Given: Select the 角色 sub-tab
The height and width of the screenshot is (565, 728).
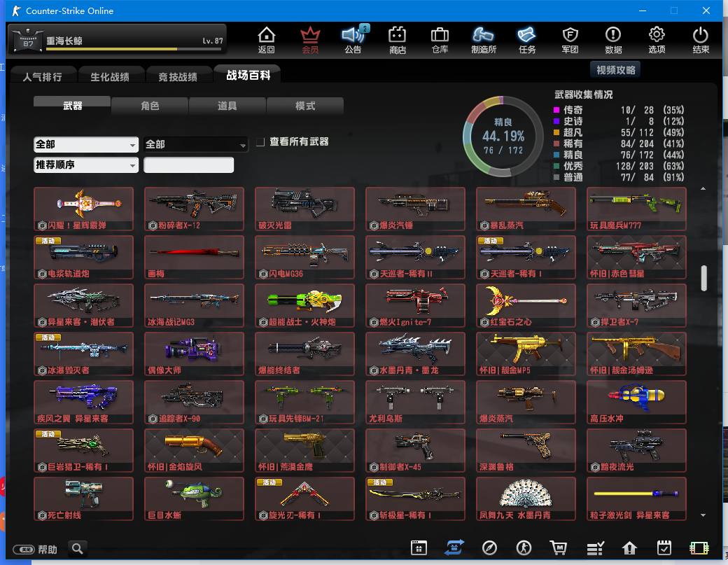Looking at the screenshot, I should tap(150, 106).
